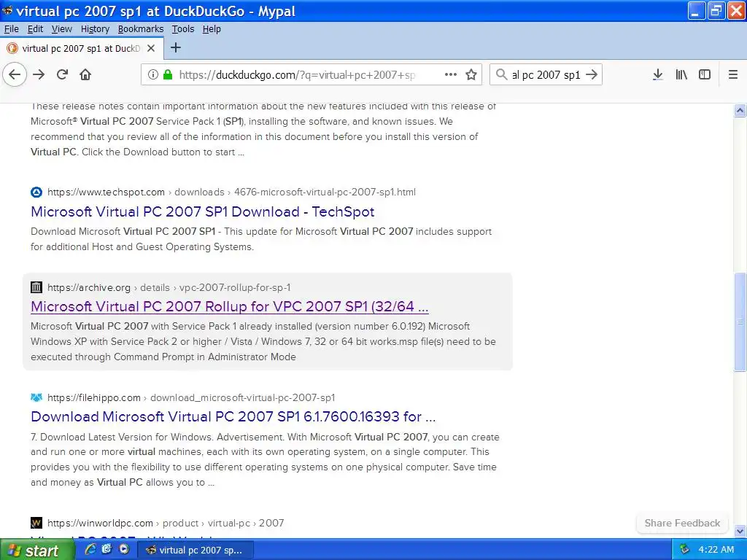
Task: Click the scrollbar down arrow
Action: [x=740, y=531]
